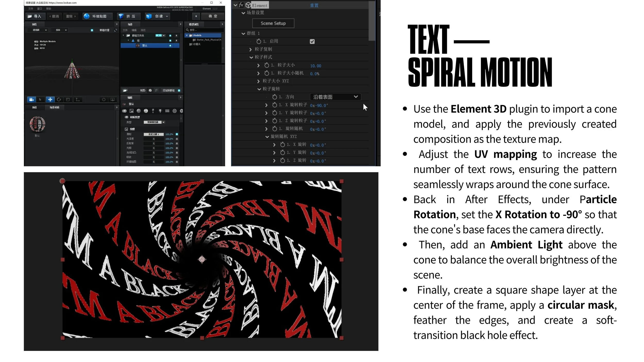This screenshot has height=362, width=644.
Task: Toggle the 草稿纹理 draft texture checkbox
Action: point(92,30)
